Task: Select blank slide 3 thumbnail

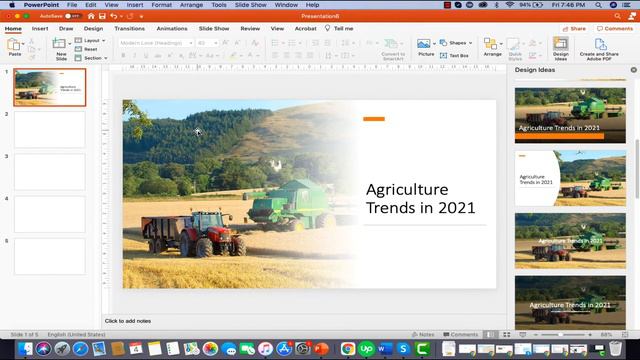Action: [x=50, y=172]
